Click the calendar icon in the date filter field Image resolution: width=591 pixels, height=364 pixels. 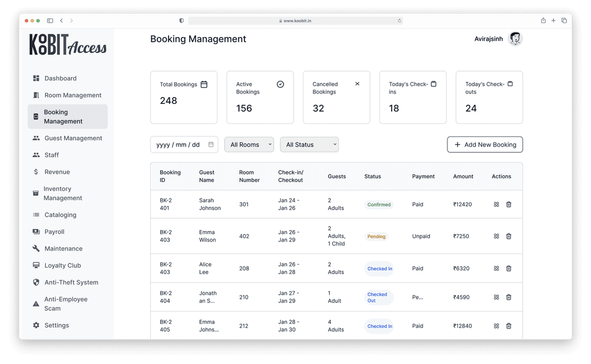[212, 144]
